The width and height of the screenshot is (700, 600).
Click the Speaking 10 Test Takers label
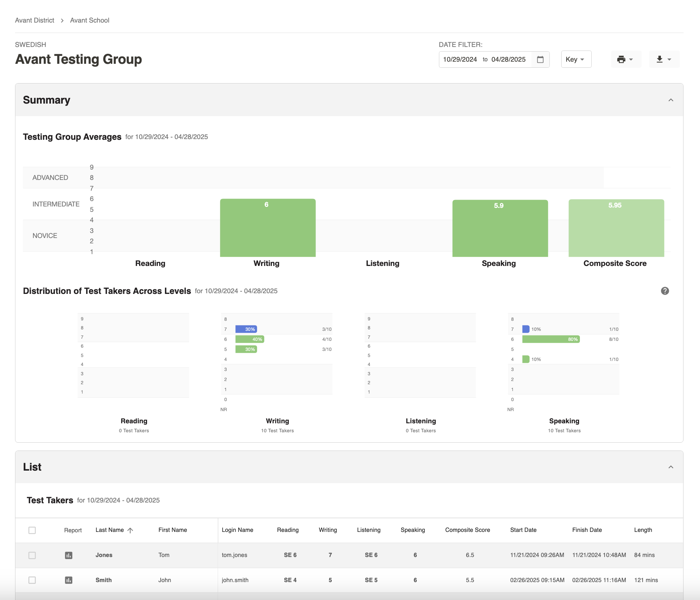click(564, 431)
